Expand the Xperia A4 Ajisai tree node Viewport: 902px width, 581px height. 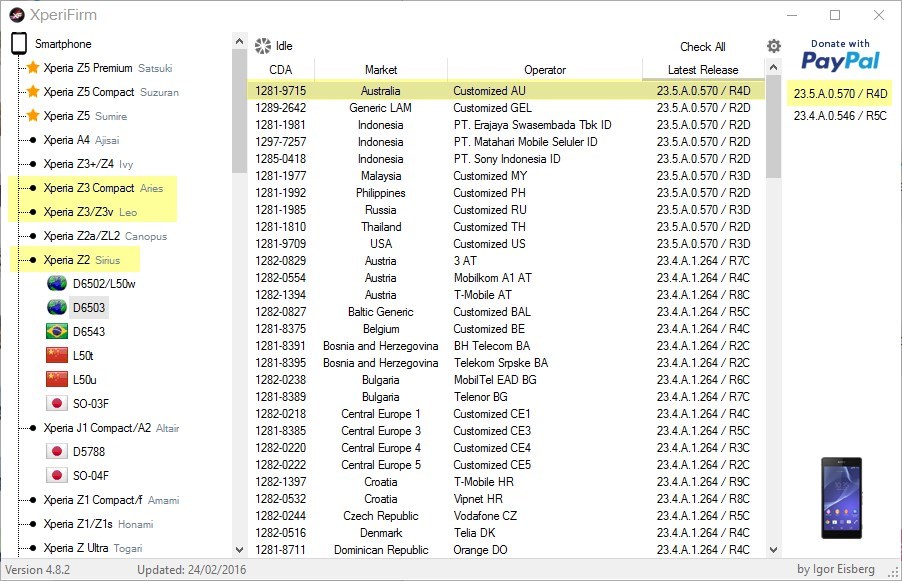point(33,140)
